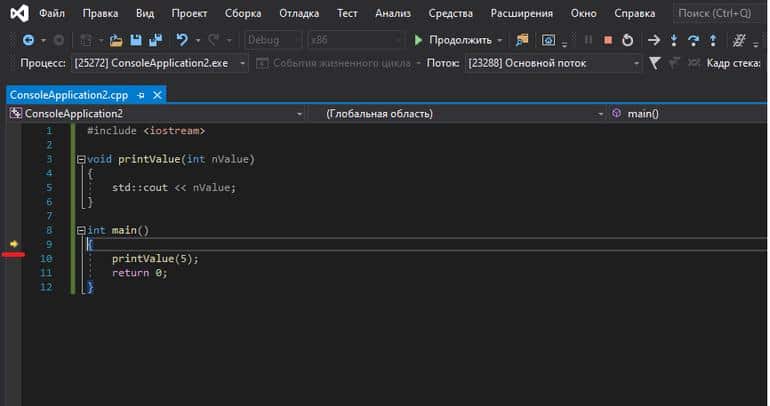Open the Отладка menu

[299, 13]
